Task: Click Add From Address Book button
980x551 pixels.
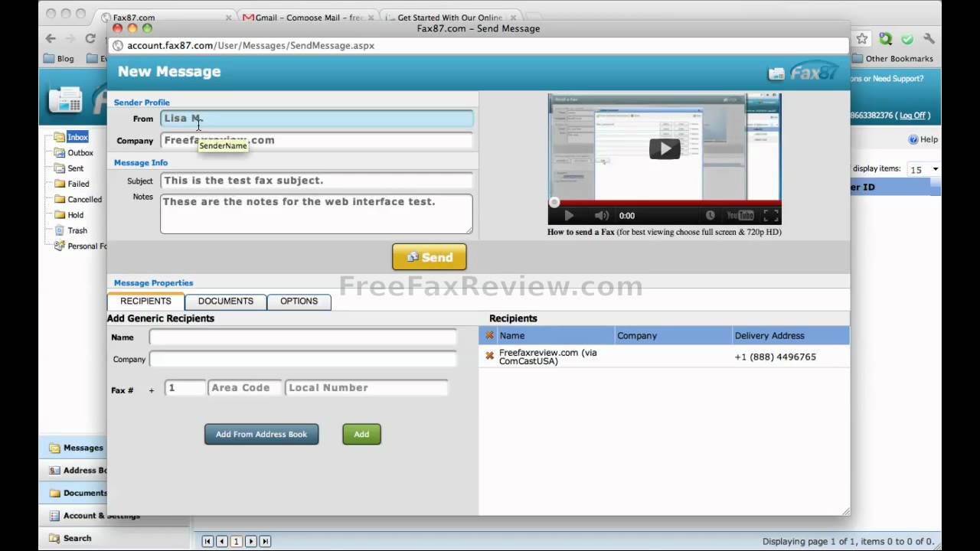Action: click(x=261, y=434)
